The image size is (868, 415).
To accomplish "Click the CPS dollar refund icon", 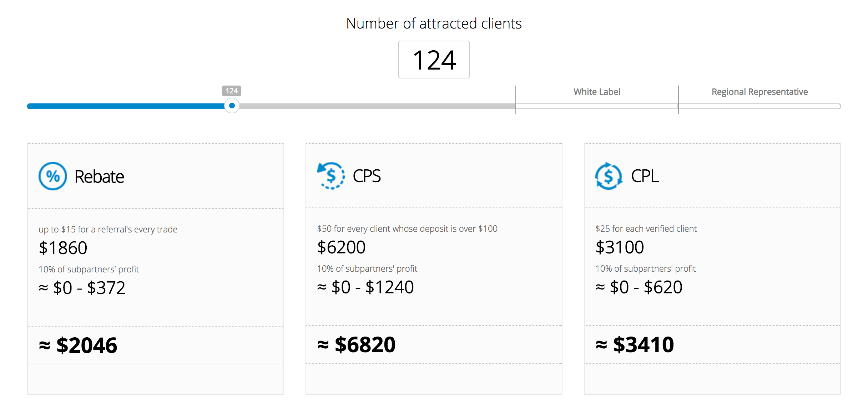I will click(x=331, y=176).
